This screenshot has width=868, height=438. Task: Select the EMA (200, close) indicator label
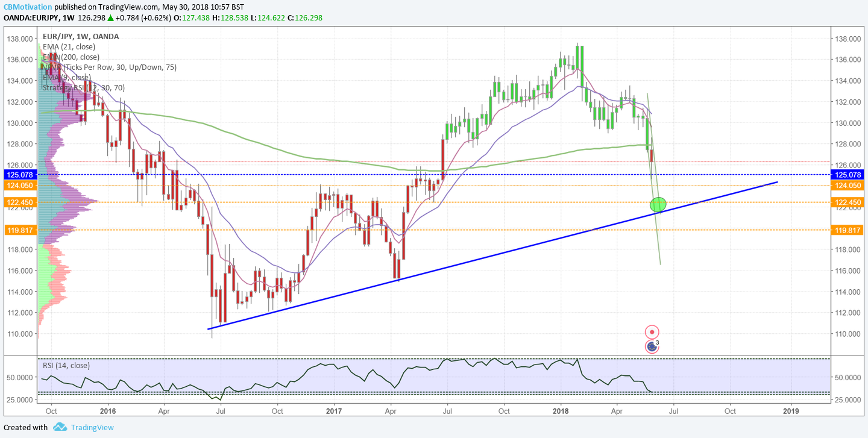click(x=71, y=57)
